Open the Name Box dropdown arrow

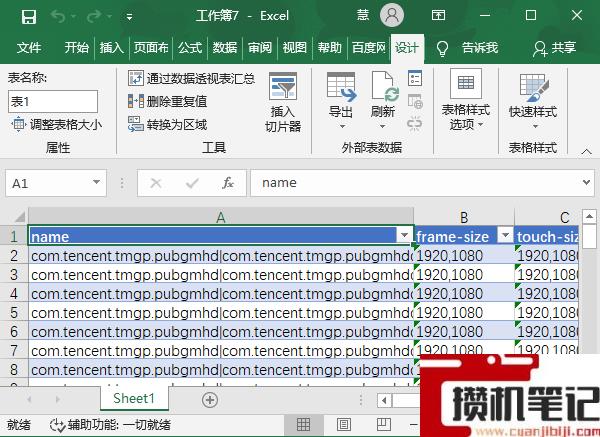coord(96,183)
